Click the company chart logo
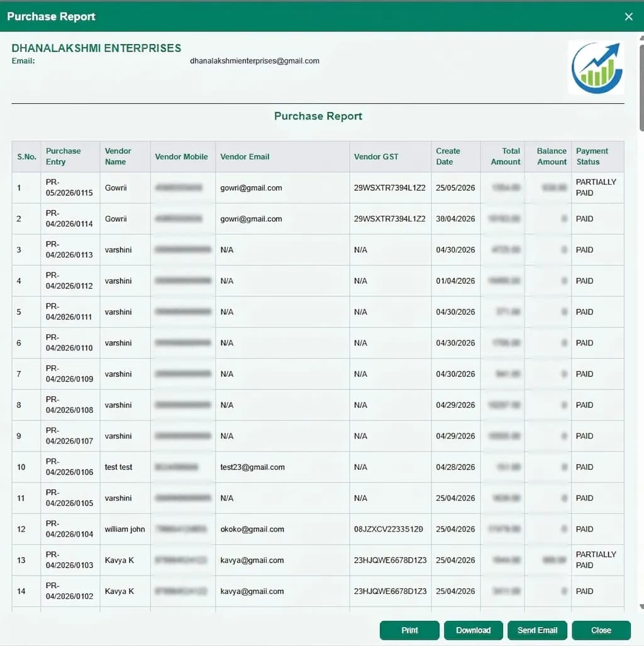 (x=596, y=67)
